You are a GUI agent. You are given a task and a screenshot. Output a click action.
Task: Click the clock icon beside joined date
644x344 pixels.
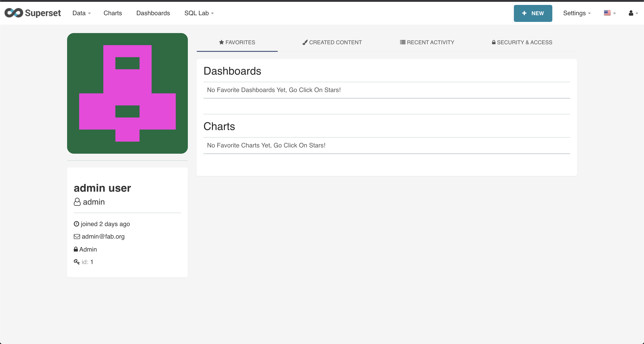tap(76, 224)
